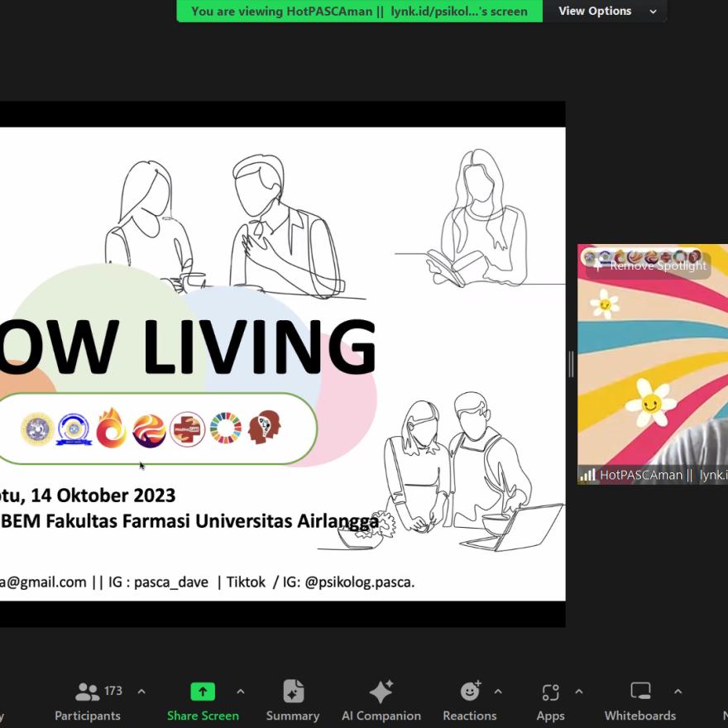
Task: Click the divider handle between slide and video
Action: [571, 364]
